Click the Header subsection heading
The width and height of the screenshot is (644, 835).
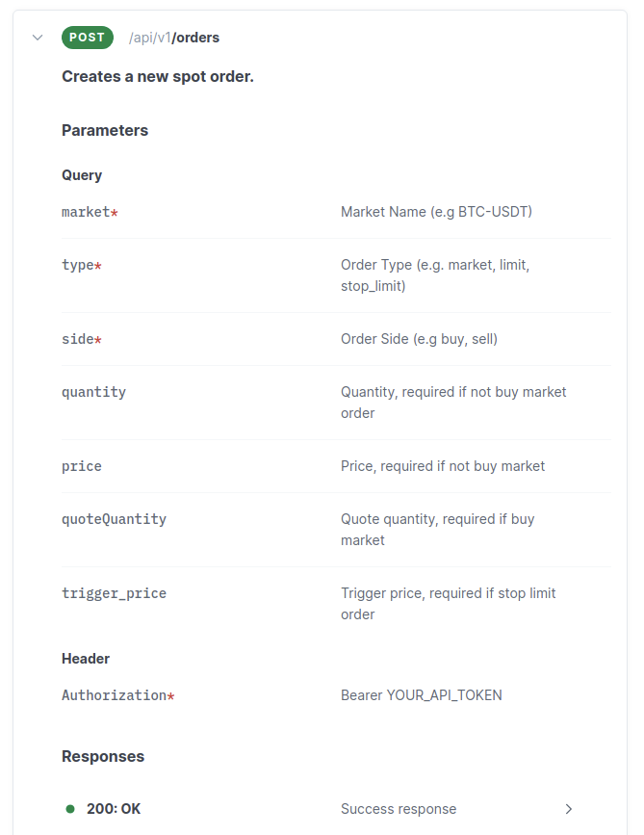click(86, 659)
